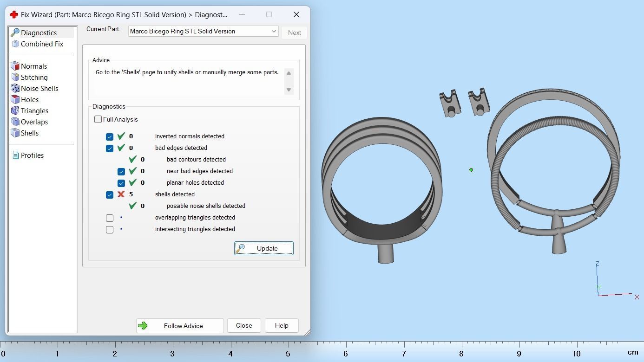Open the Shells page label
This screenshot has width=644, height=362.
[x=30, y=133]
